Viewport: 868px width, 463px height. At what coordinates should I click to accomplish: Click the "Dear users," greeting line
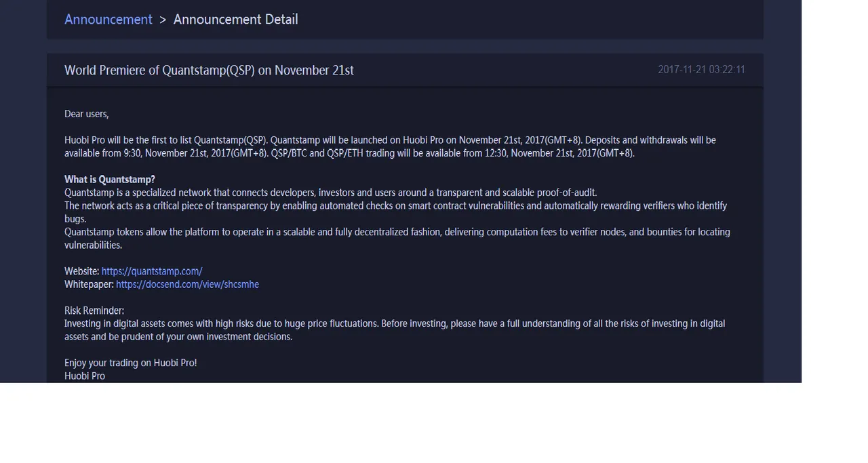coord(86,114)
